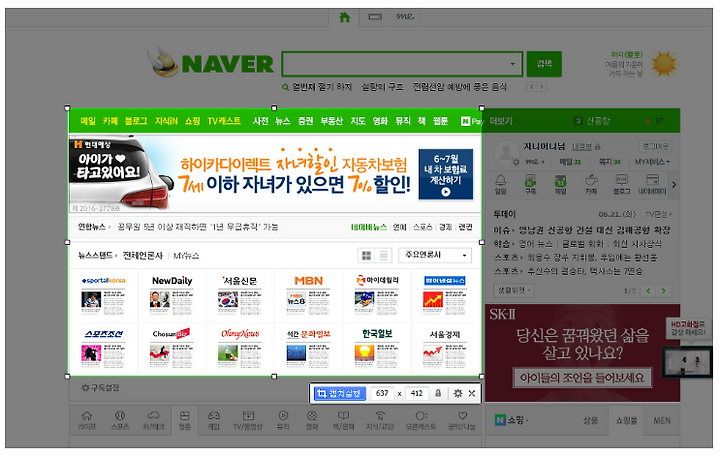Click the green 검색 search button

pyautogui.click(x=544, y=64)
